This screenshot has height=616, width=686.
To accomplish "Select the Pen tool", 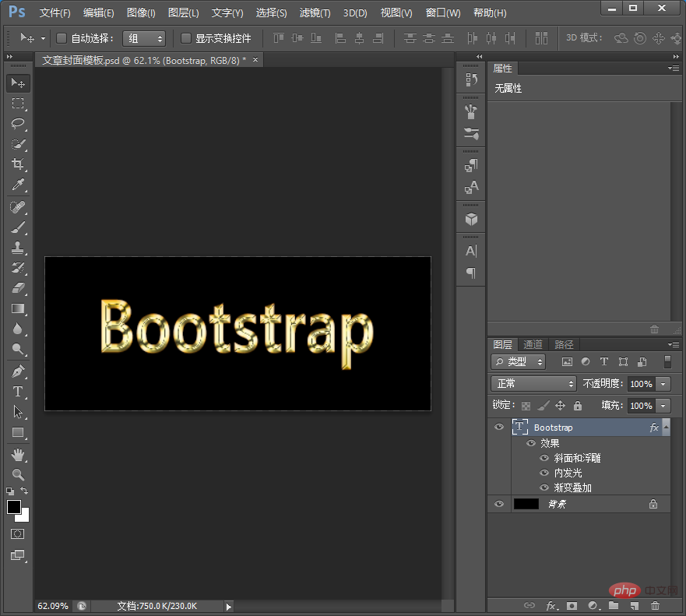I will click(18, 371).
